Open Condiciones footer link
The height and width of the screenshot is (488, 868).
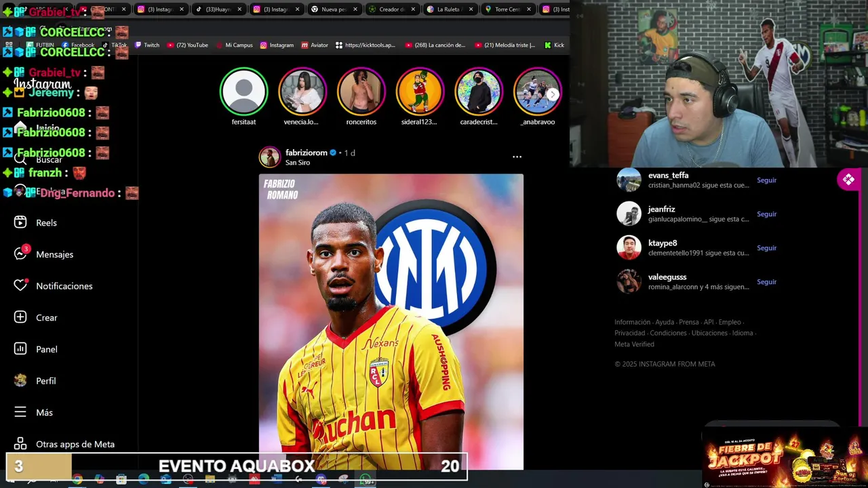pos(668,333)
